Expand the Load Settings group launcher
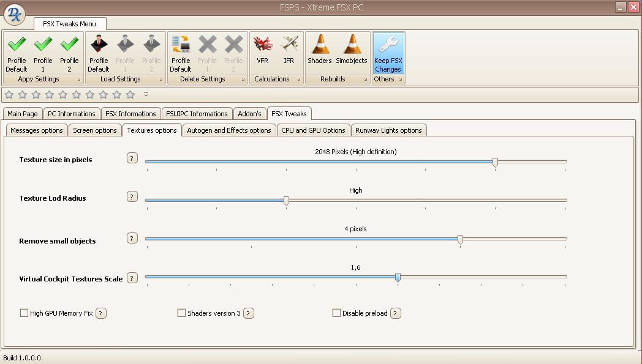Image resolution: width=642 pixels, height=364 pixels. tap(161, 80)
